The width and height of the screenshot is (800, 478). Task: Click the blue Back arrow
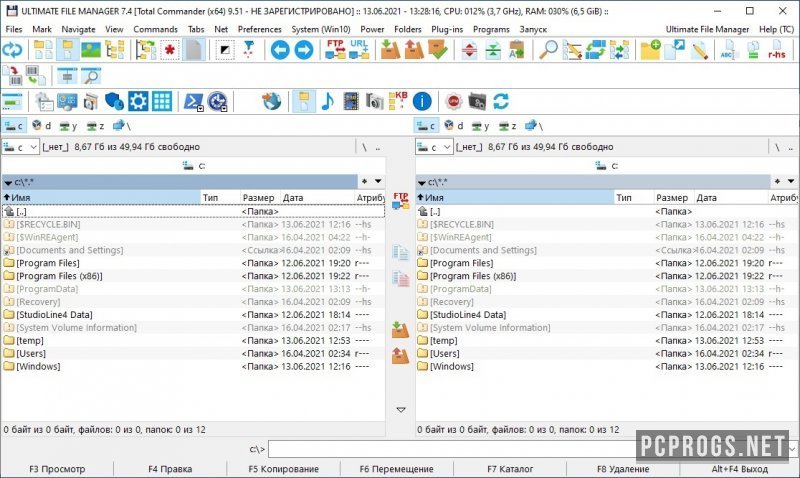click(x=280, y=50)
